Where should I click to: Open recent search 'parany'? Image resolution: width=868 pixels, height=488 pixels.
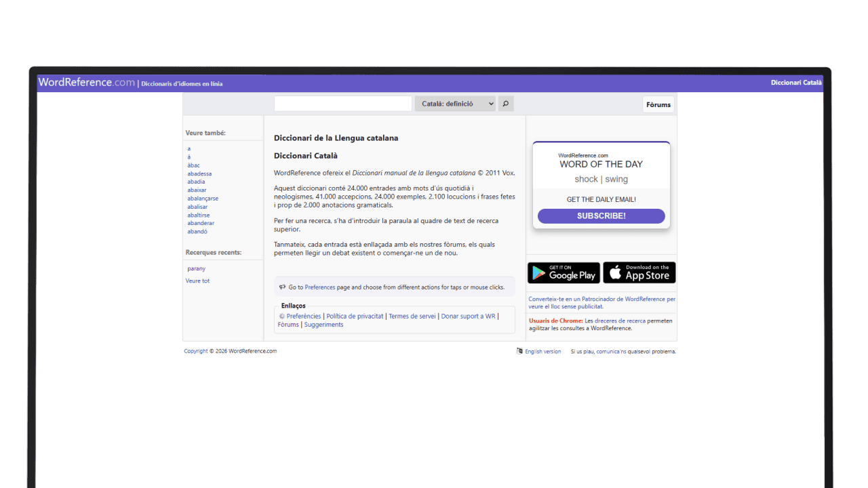pos(196,268)
